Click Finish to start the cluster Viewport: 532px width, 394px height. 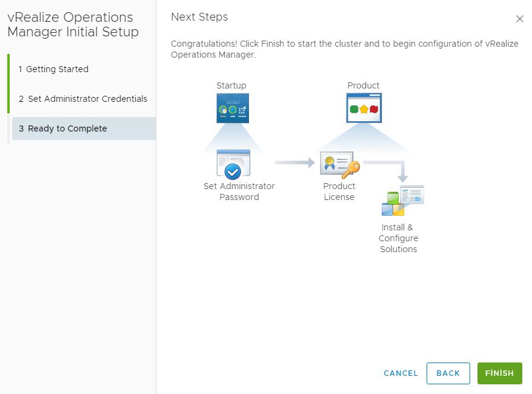[499, 373]
